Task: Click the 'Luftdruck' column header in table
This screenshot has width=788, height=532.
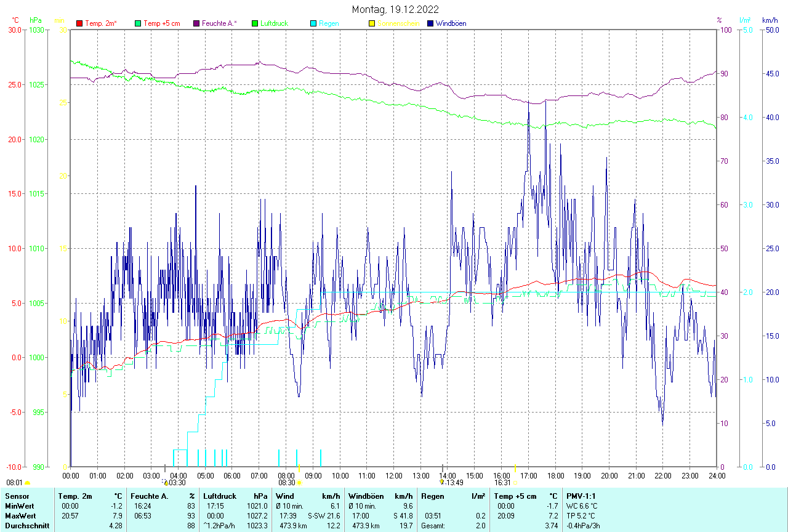Action: click(x=219, y=496)
